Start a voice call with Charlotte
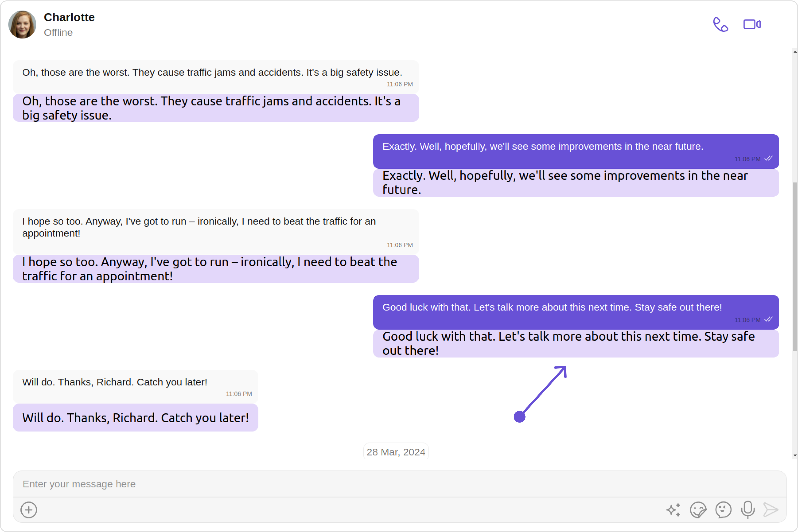 pyautogui.click(x=721, y=24)
